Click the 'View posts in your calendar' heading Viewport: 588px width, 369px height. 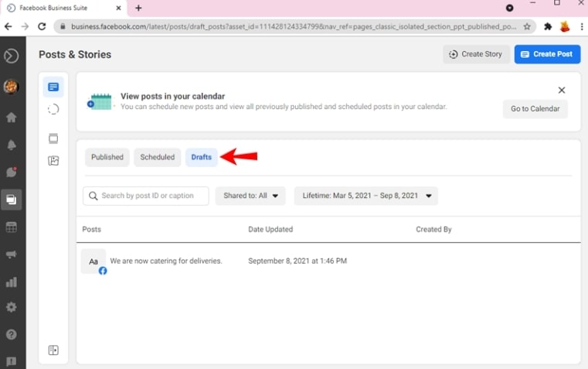[x=173, y=96]
